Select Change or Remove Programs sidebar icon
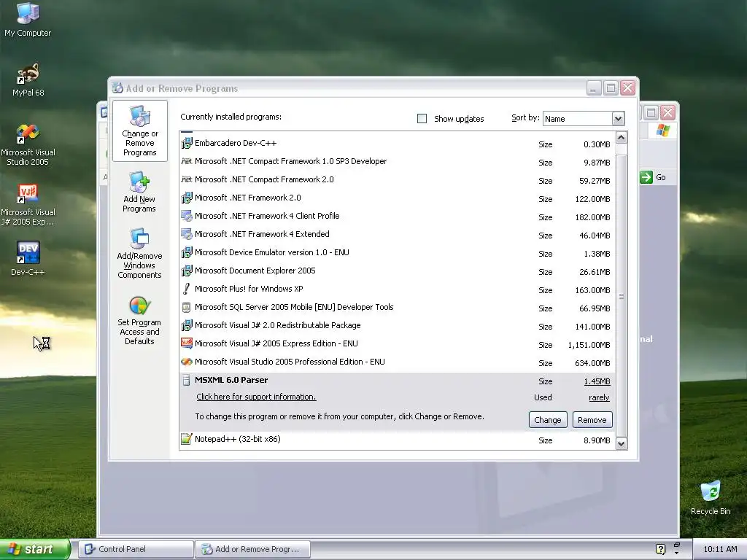 click(x=139, y=131)
